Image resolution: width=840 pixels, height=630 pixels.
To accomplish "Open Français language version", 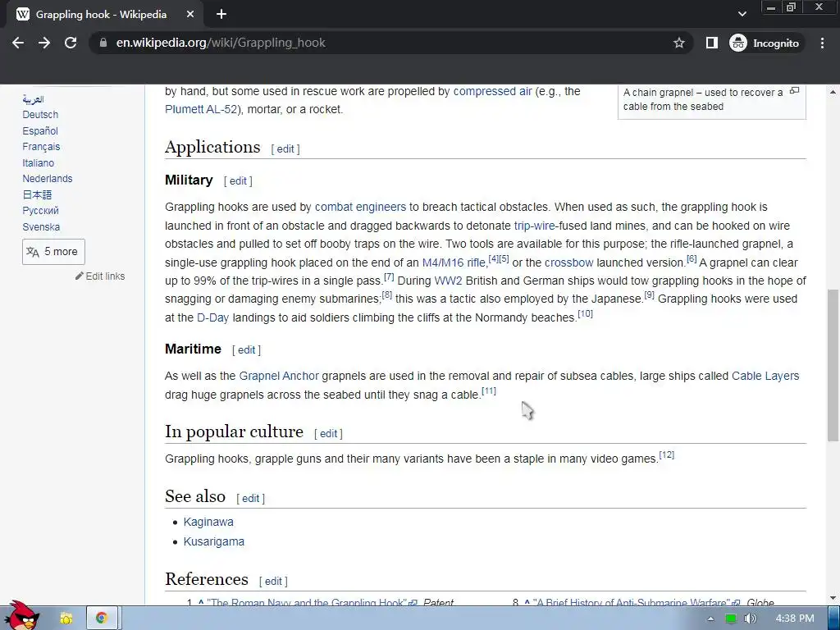I will pos(41,147).
